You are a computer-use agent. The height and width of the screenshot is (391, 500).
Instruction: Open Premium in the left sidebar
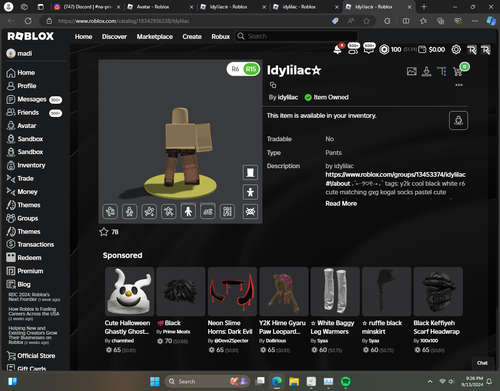(25, 271)
